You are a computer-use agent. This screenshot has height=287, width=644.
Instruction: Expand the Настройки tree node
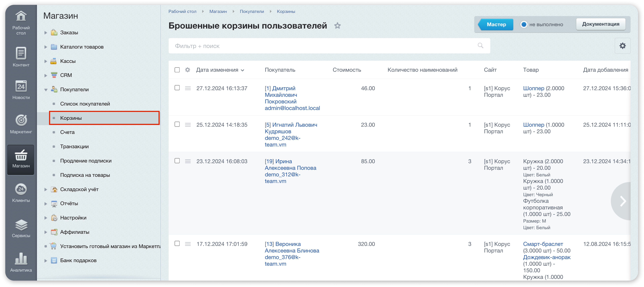click(46, 218)
